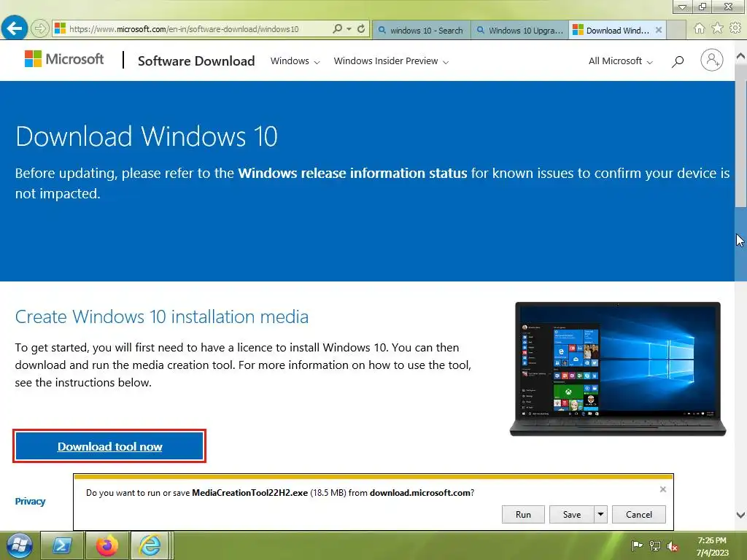The height and width of the screenshot is (560, 747).
Task: Open the Save button dropdown arrow
Action: pyautogui.click(x=601, y=514)
